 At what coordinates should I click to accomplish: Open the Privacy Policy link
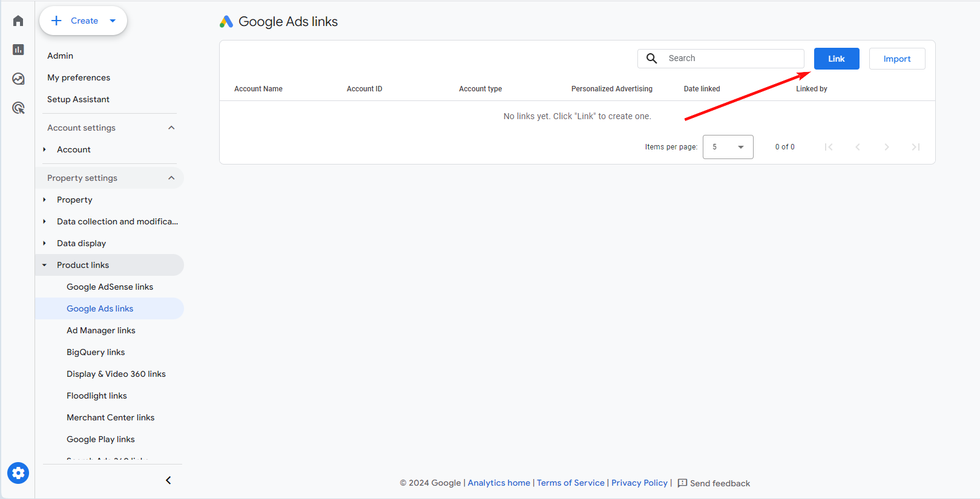639,483
